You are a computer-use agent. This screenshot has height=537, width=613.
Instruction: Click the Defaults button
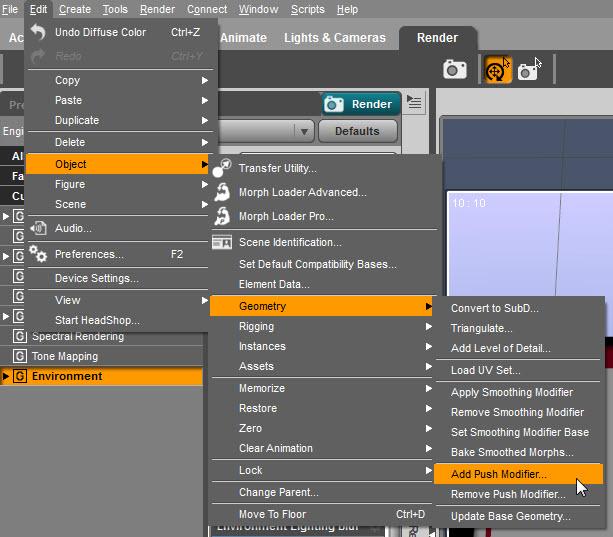click(357, 131)
